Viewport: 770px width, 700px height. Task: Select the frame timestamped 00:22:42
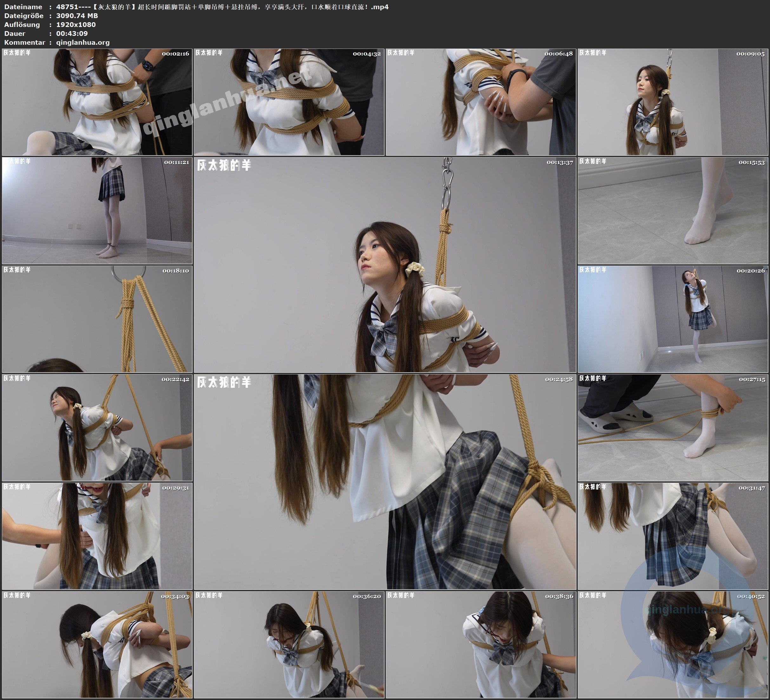coord(97,427)
